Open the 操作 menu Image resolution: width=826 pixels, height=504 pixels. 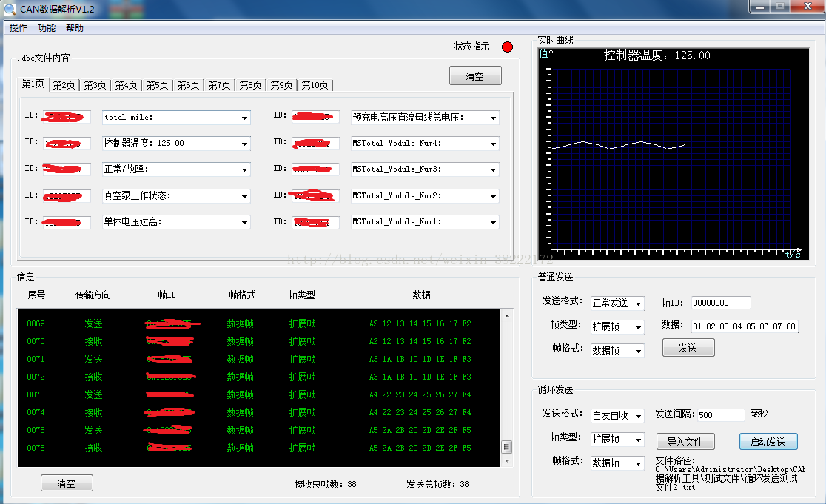pyautogui.click(x=19, y=28)
